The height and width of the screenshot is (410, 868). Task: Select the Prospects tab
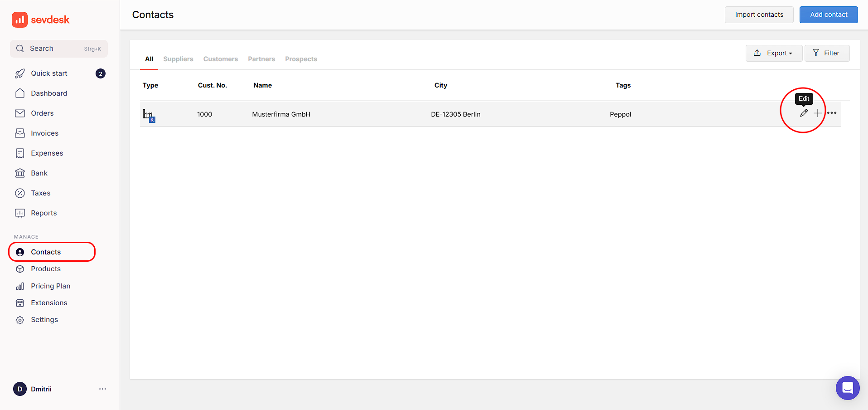click(301, 59)
